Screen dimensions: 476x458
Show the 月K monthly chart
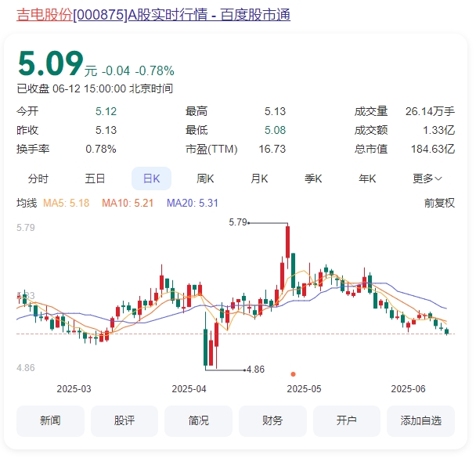[x=259, y=179]
